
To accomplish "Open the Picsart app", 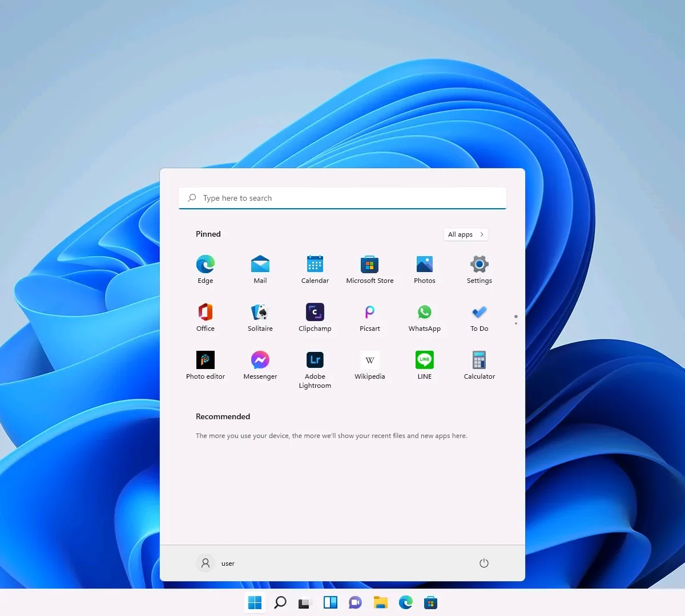I will 370,317.
